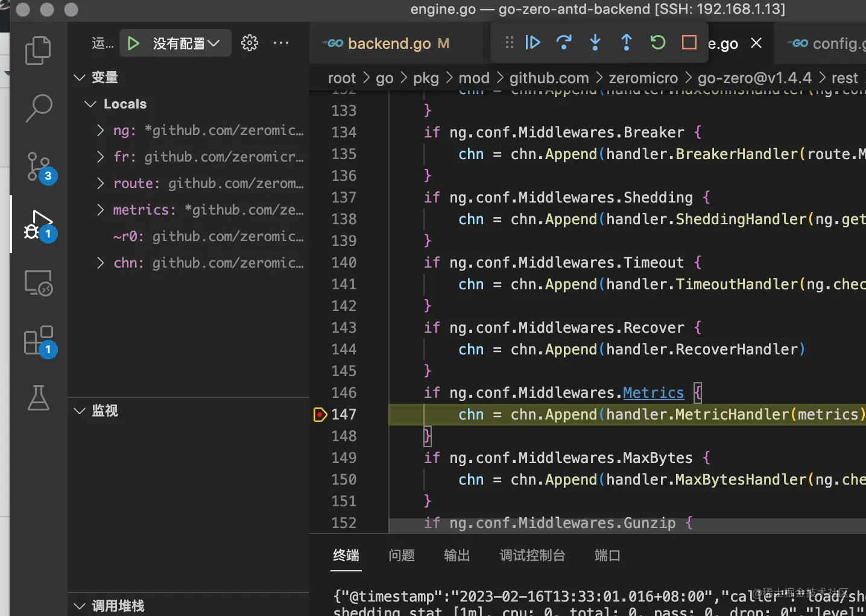The width and height of the screenshot is (866, 616).
Task: Click zeromicro breadcrumb segment
Action: click(x=643, y=78)
